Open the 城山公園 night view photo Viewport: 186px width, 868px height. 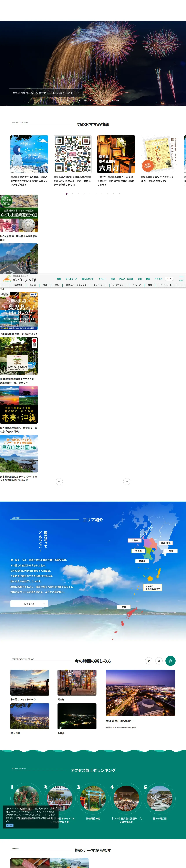click(30, 716)
